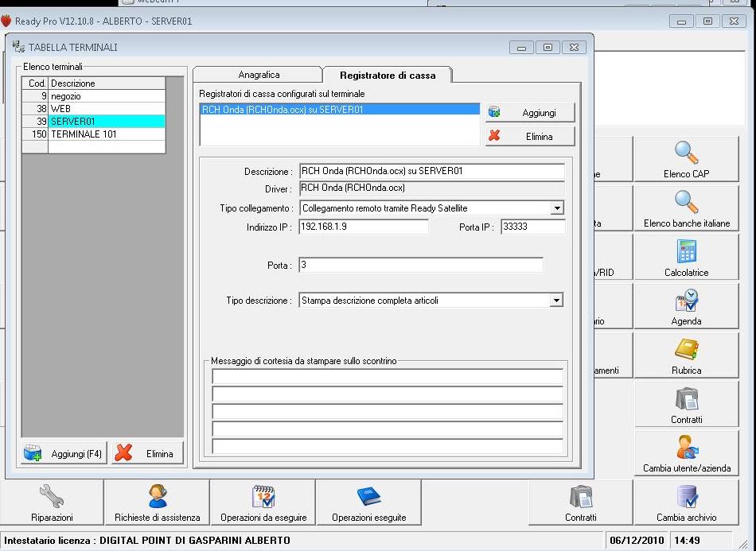
Task: Click Ready Pro strawberry application icon
Action: (6, 21)
